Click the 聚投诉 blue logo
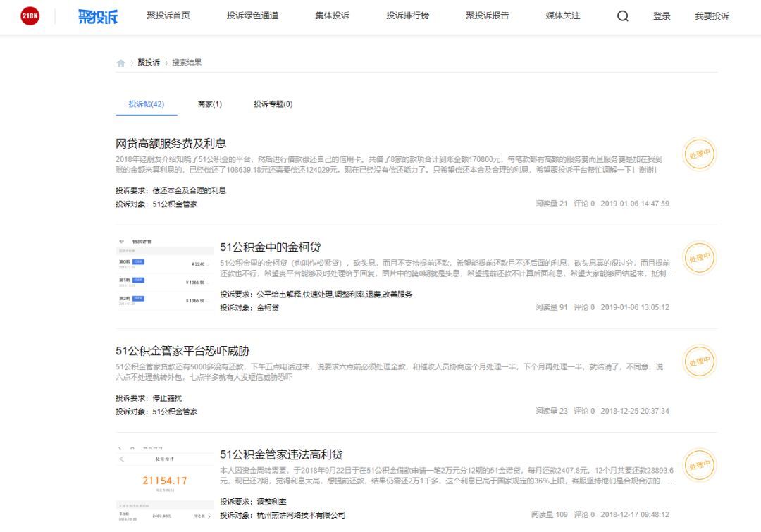 97,16
